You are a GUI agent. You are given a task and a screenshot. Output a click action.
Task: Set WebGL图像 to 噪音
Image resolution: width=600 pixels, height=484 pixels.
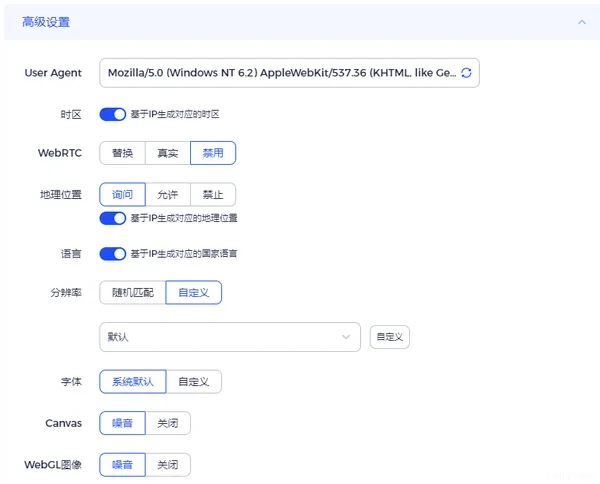pos(122,465)
